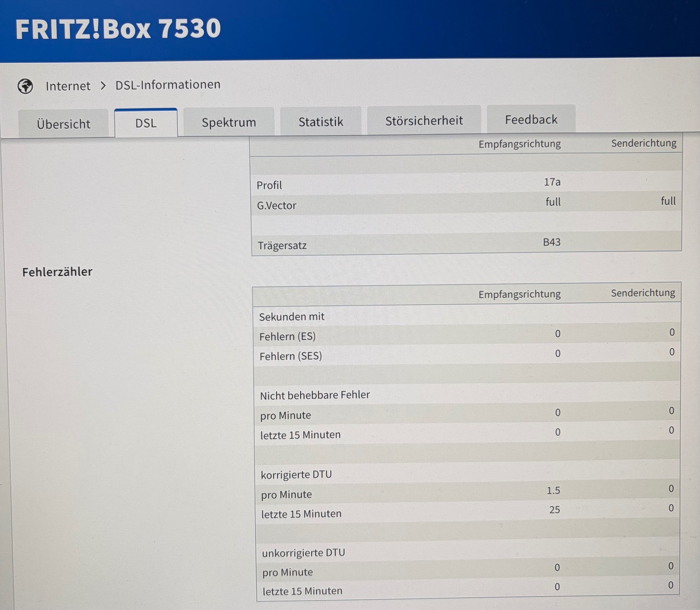700x610 pixels.
Task: Click the G.Vector row label
Action: coord(276,205)
